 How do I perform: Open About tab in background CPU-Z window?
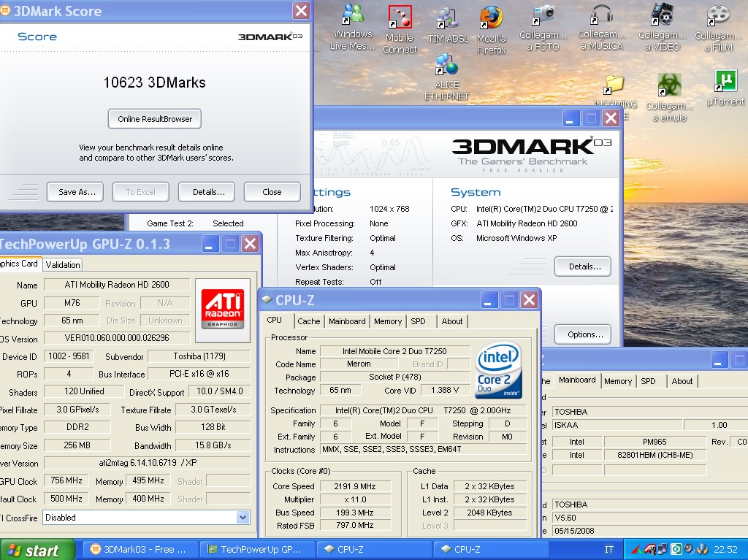tap(682, 381)
